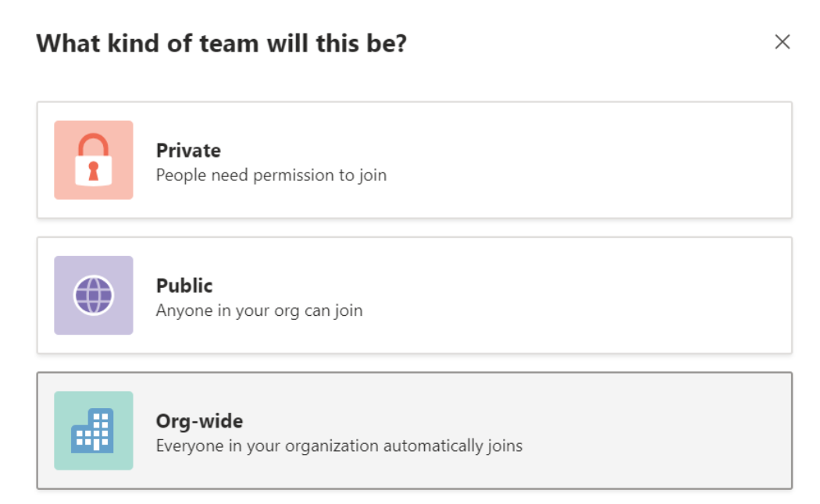Select the Private team option card
Image resolution: width=820 pixels, height=504 pixels.
click(414, 160)
